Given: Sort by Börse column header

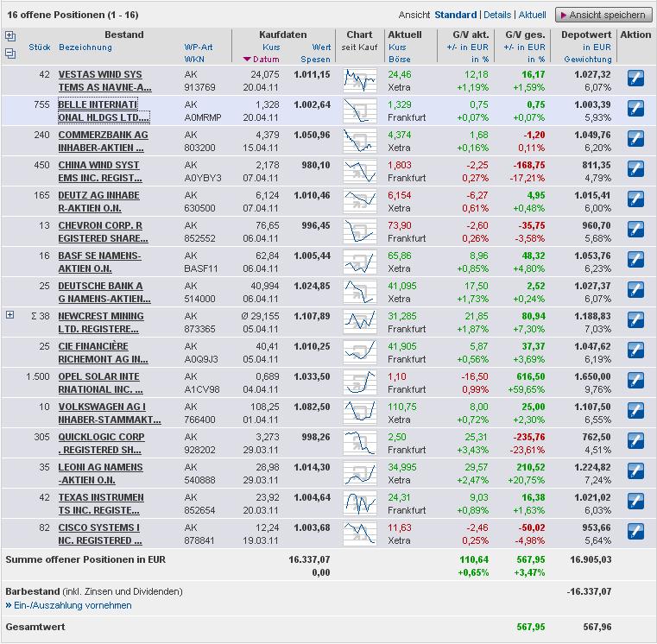Looking at the screenshot, I should tap(400, 60).
